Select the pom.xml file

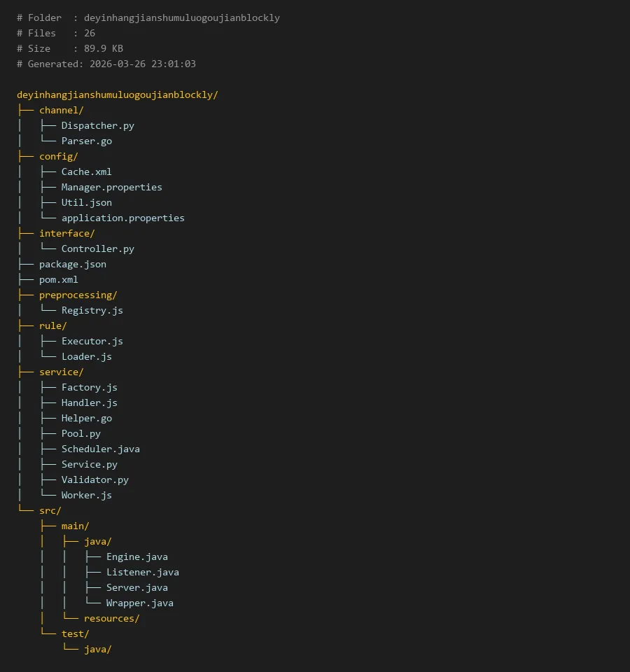pos(58,279)
